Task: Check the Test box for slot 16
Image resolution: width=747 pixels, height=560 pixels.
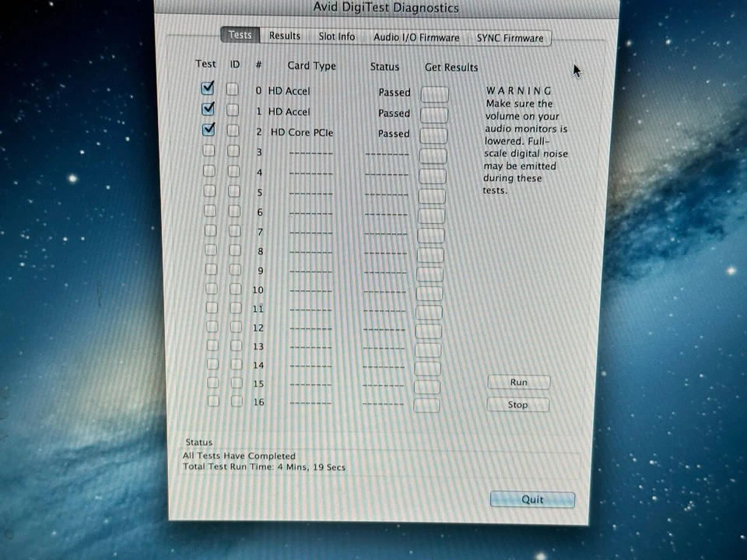Action: tap(213, 401)
